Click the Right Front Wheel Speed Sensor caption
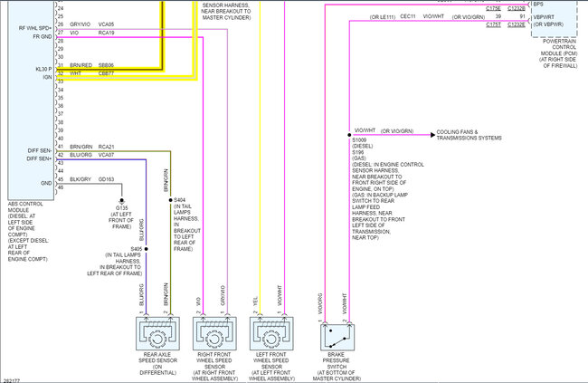The height and width of the screenshot is (383, 588). pyautogui.click(x=214, y=367)
